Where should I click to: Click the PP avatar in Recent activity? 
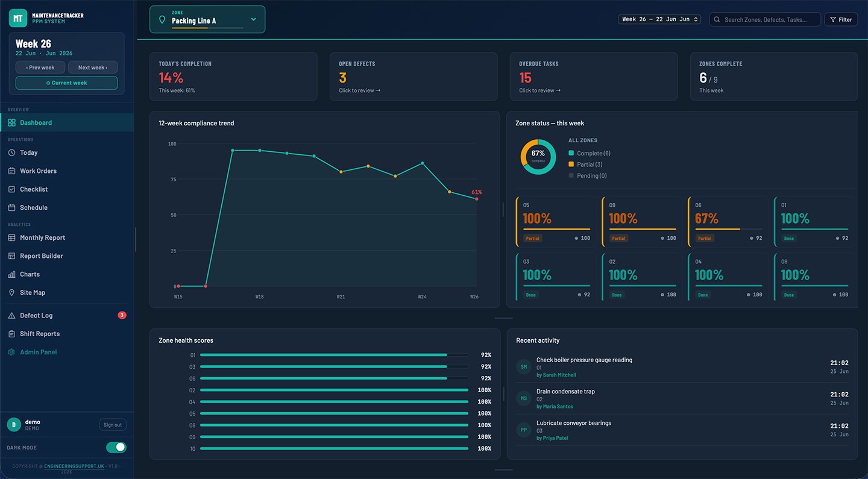point(524,430)
